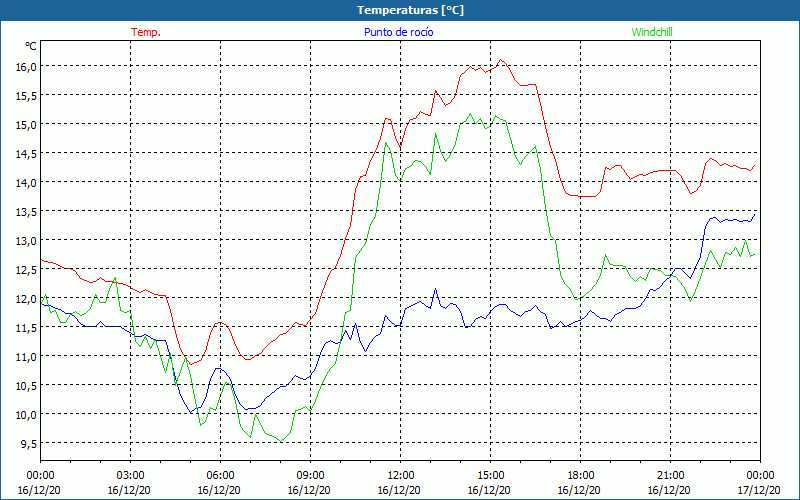800x500 pixels.
Task: Click the °C axis unit label
Action: click(x=31, y=46)
